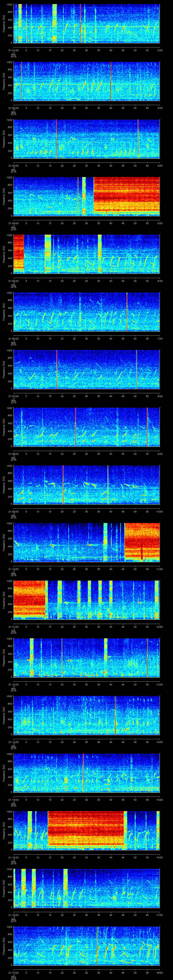
Task: Open the spectrogram panel starting at 21:06:00
Action: pos(87,312)
